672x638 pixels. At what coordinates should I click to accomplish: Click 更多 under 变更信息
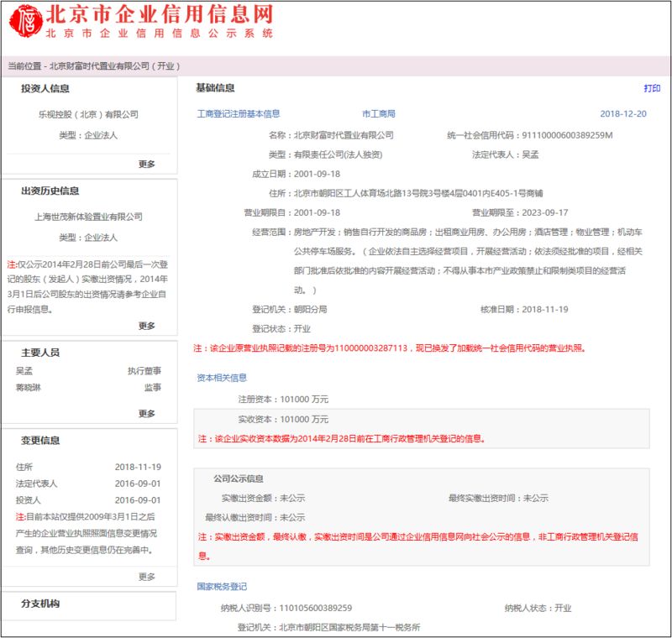point(146,577)
